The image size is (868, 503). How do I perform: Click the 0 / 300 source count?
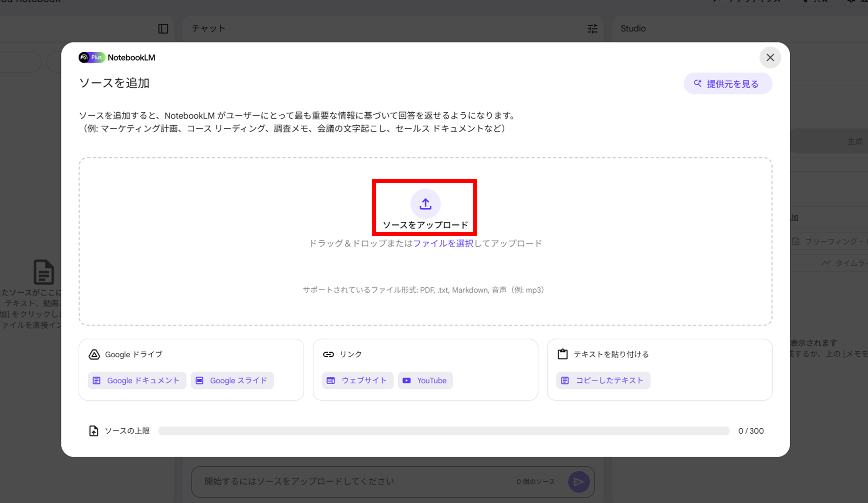click(751, 431)
